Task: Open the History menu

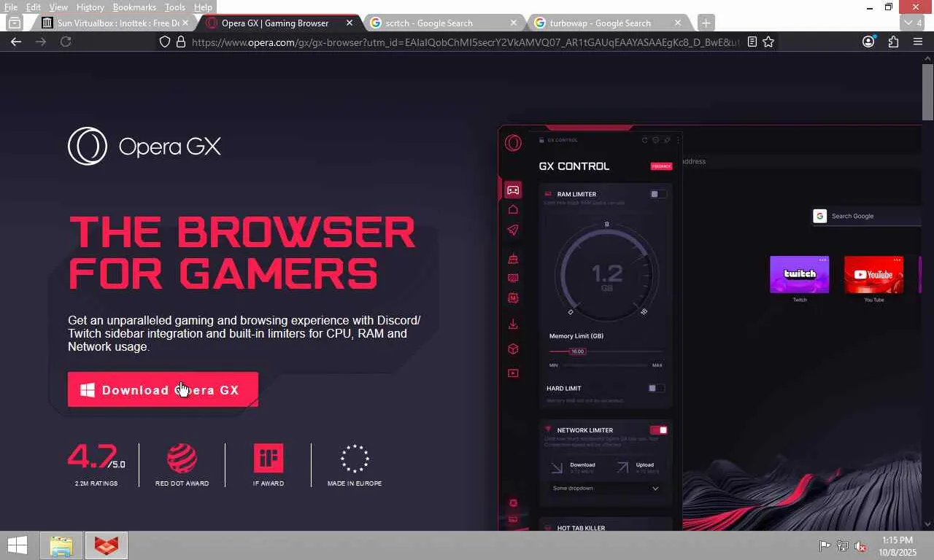Action: pos(90,7)
